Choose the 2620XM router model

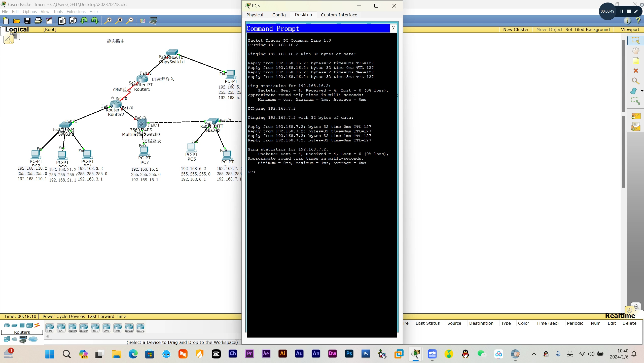pyautogui.click(x=73, y=328)
